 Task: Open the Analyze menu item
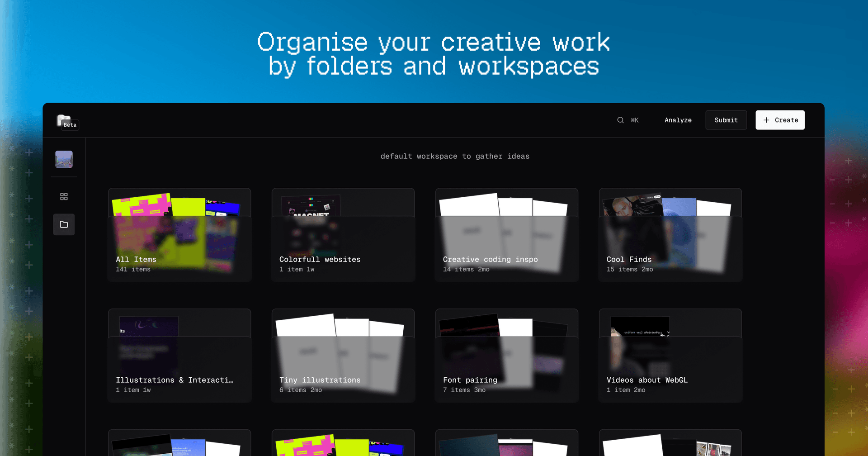point(678,120)
